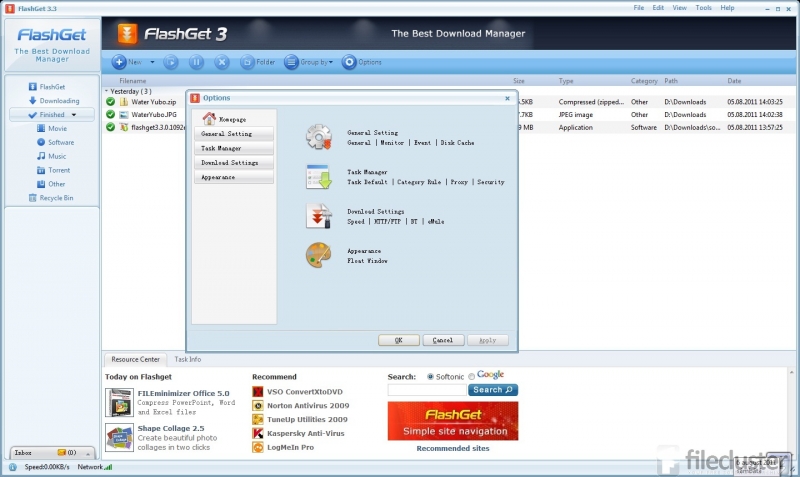
Task: Click the Appearance palette icon in Options
Action: (x=318, y=255)
